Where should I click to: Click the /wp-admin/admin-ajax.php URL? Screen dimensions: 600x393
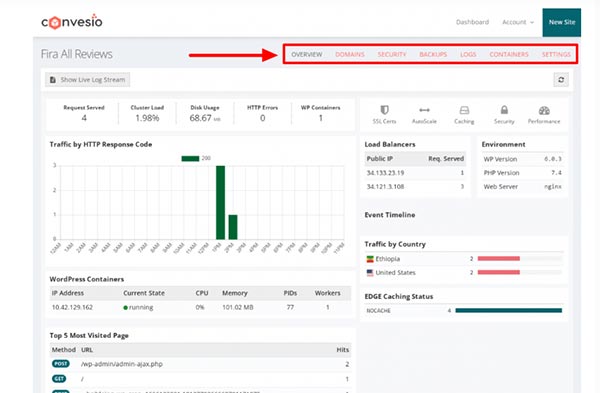(122, 364)
